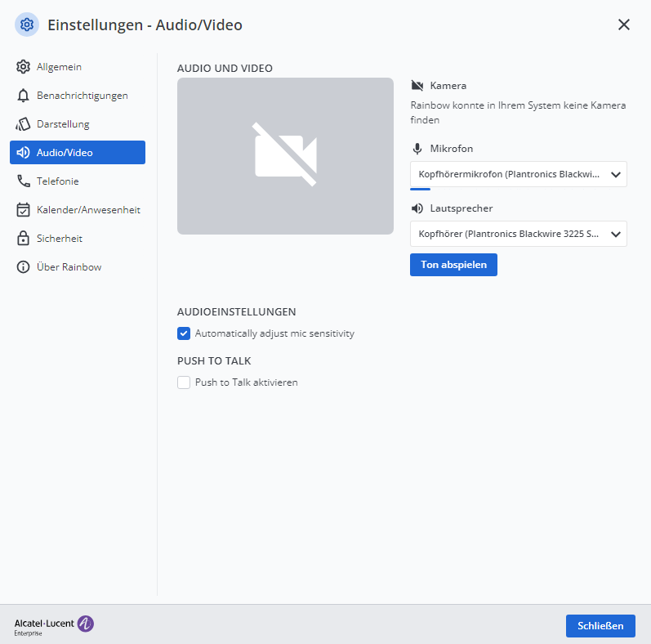Image resolution: width=651 pixels, height=644 pixels.
Task: Click the gear icon beside Allgemein
Action: (x=24, y=67)
